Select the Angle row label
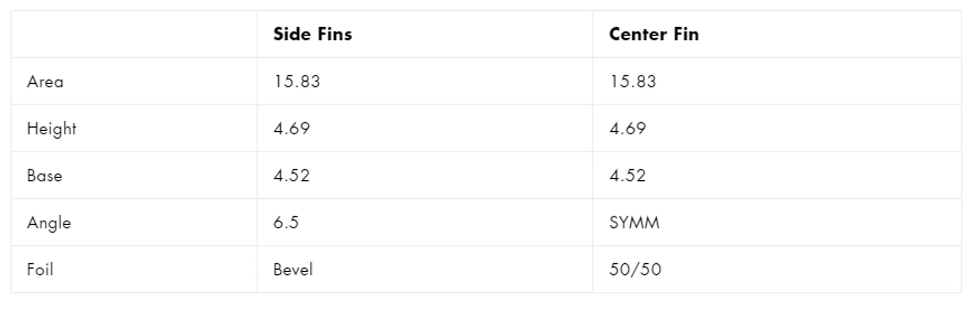This screenshot has width=980, height=310. [49, 223]
